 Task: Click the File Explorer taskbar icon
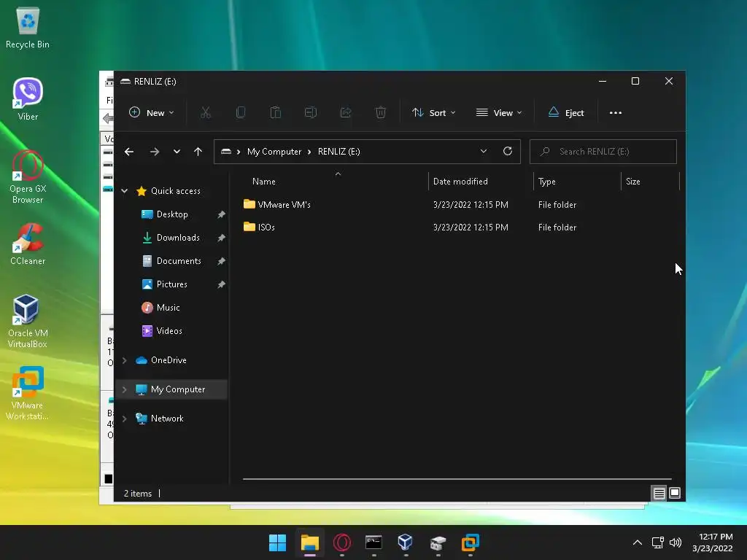coord(309,542)
